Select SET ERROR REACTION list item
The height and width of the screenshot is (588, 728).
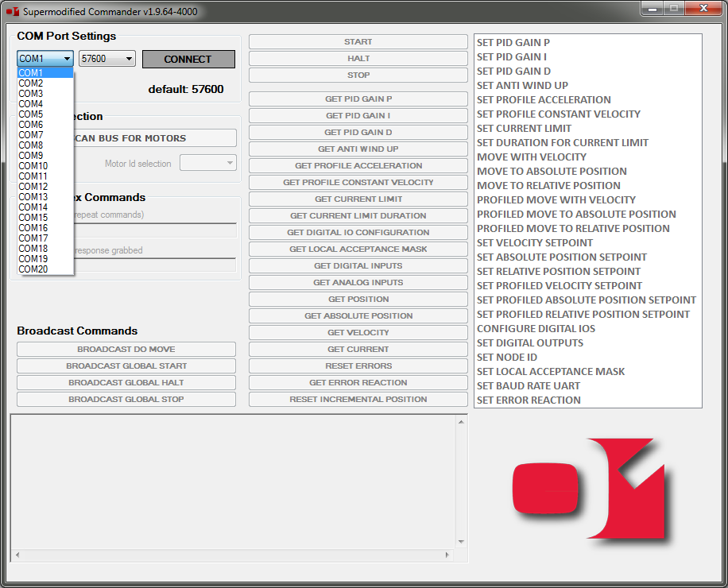point(529,400)
